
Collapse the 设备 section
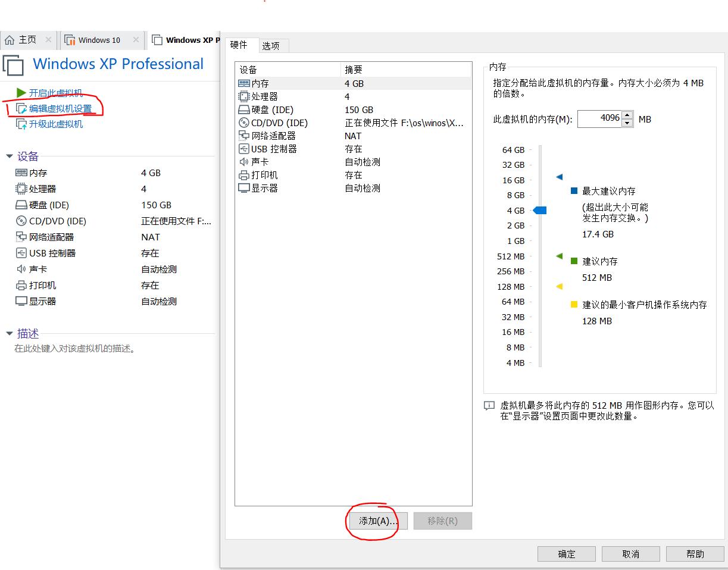coord(10,156)
